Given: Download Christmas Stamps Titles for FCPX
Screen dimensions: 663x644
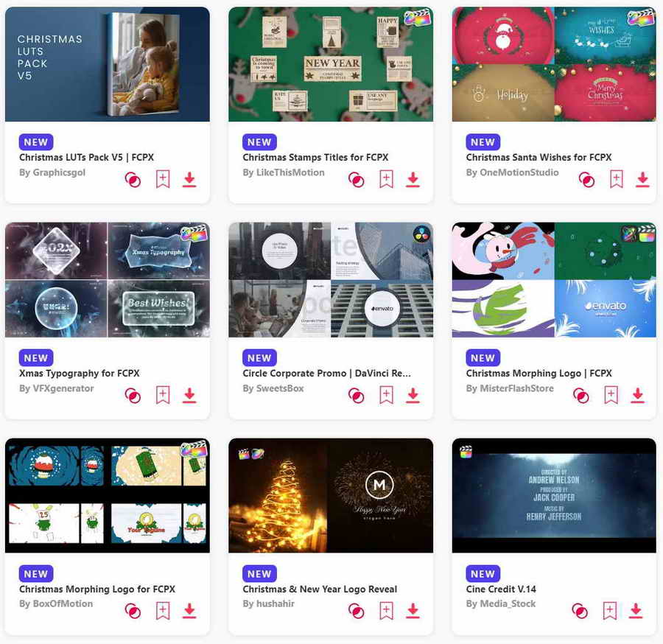Looking at the screenshot, I should 413,179.
